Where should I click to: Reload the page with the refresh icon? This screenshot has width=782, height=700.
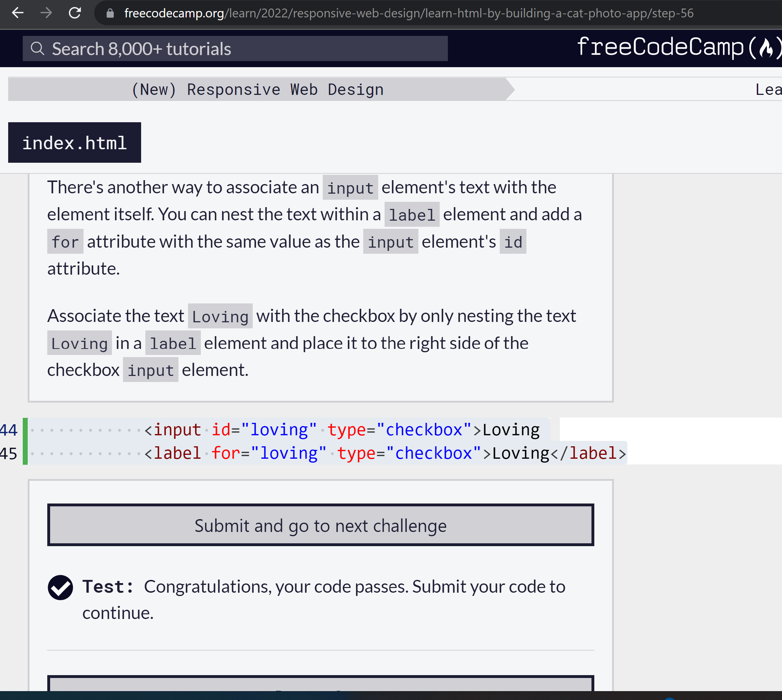click(75, 13)
